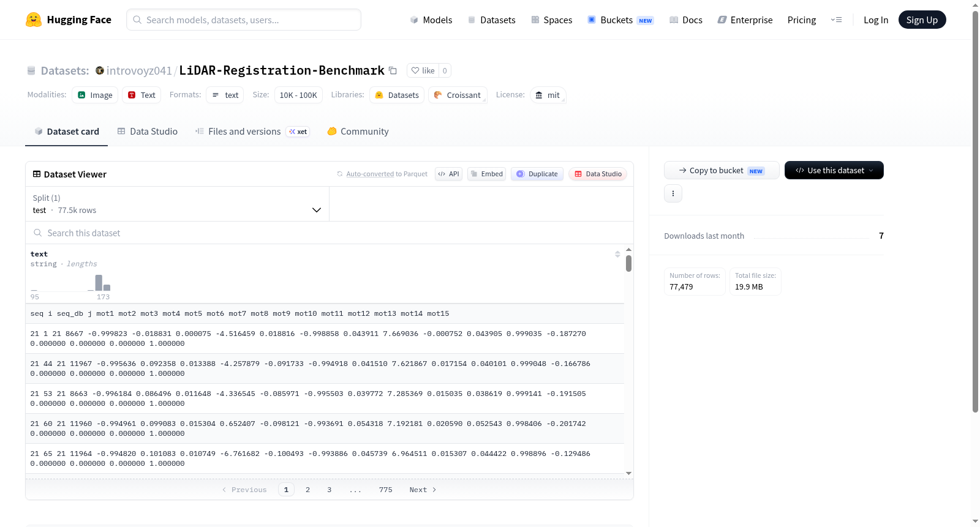Click the Embed button
Viewport: 980px width, 527px height.
pyautogui.click(x=487, y=174)
